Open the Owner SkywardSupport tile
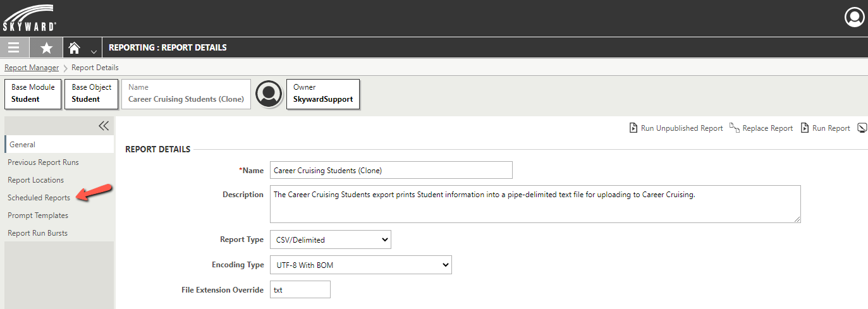This screenshot has height=309, width=868. point(323,94)
